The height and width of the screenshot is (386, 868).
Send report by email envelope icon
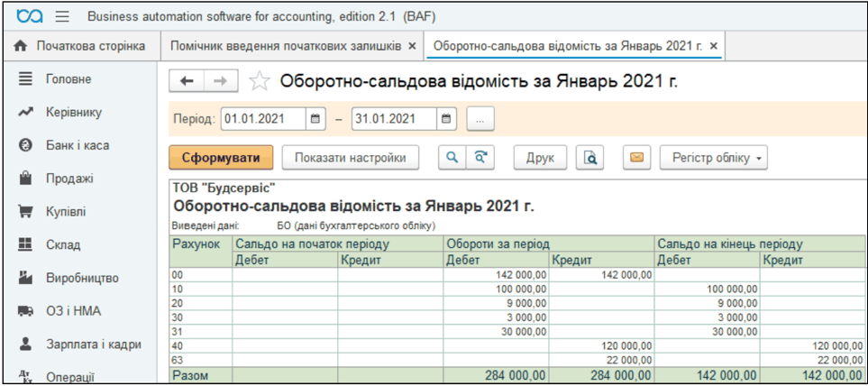point(636,158)
